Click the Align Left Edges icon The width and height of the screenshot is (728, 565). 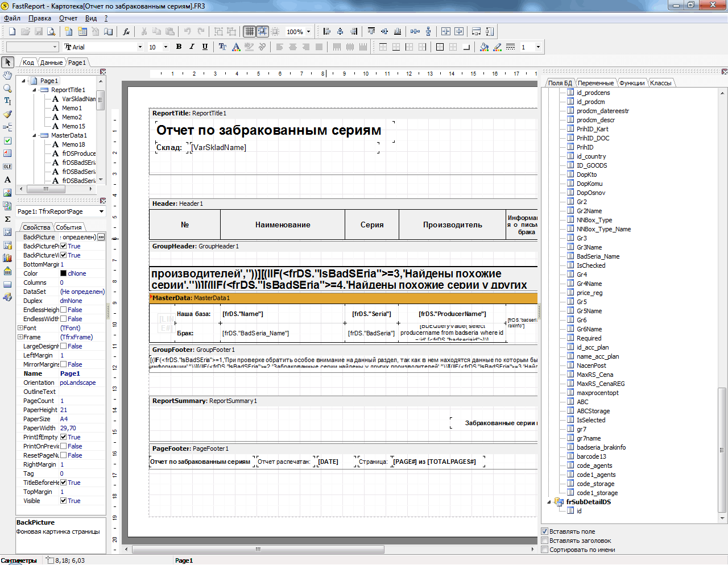(326, 31)
